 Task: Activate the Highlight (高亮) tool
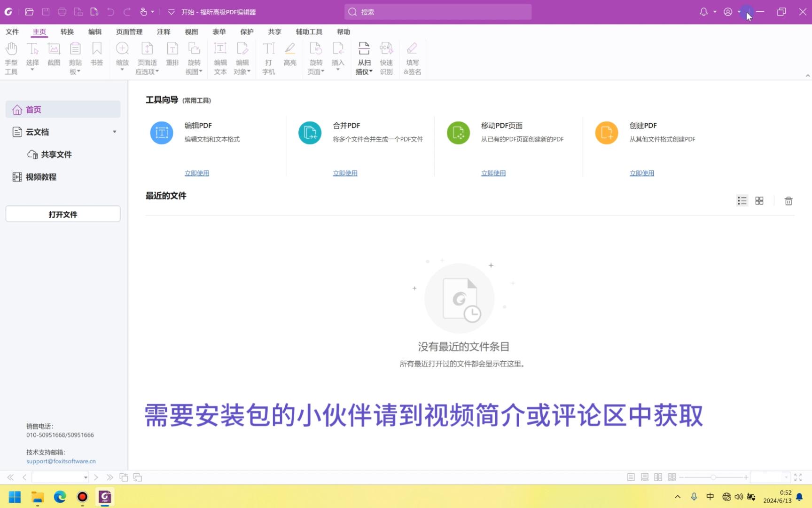(290, 54)
